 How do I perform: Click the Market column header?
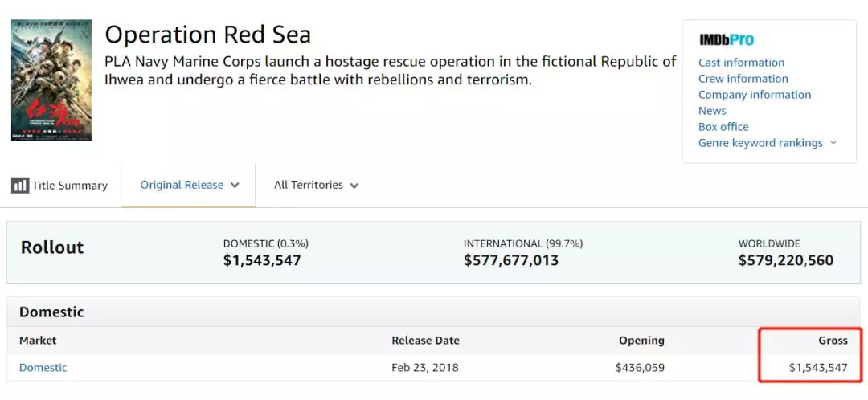38,341
